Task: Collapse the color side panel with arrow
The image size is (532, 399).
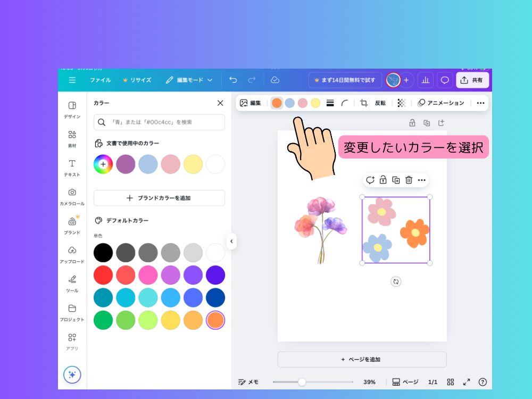Action: pos(231,241)
